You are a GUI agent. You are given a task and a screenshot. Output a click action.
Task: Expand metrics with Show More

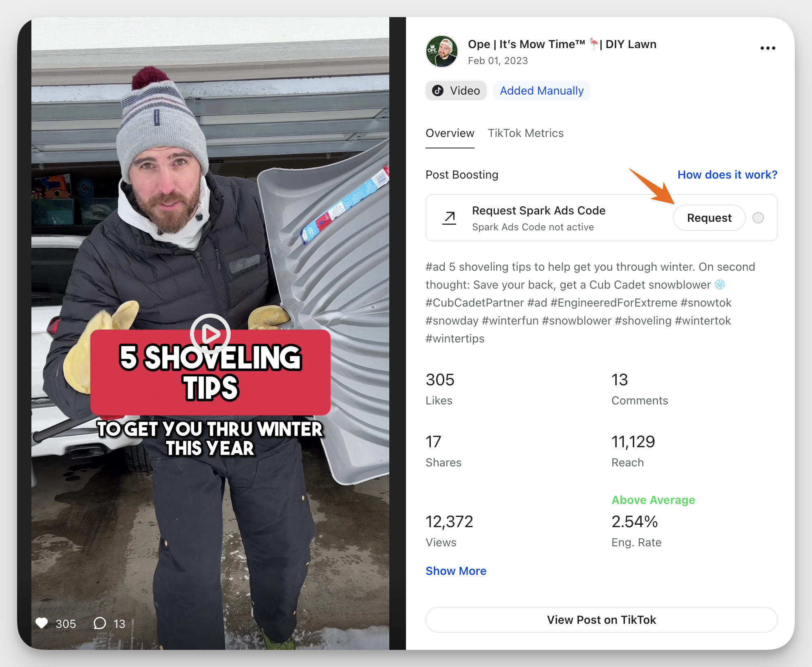click(x=456, y=571)
